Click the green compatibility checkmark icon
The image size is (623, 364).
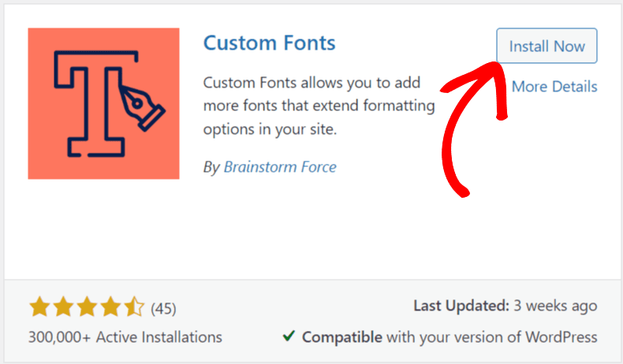tap(289, 336)
